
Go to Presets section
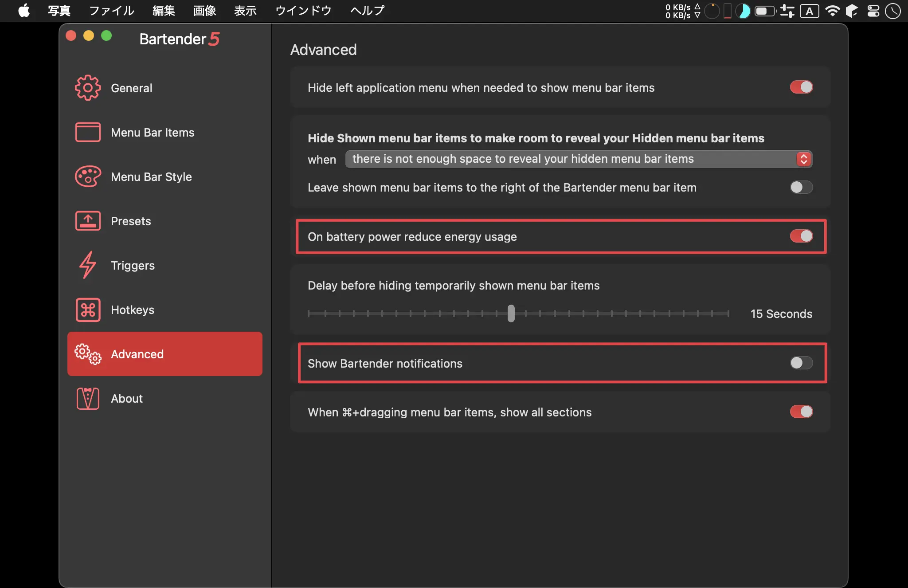click(x=165, y=221)
